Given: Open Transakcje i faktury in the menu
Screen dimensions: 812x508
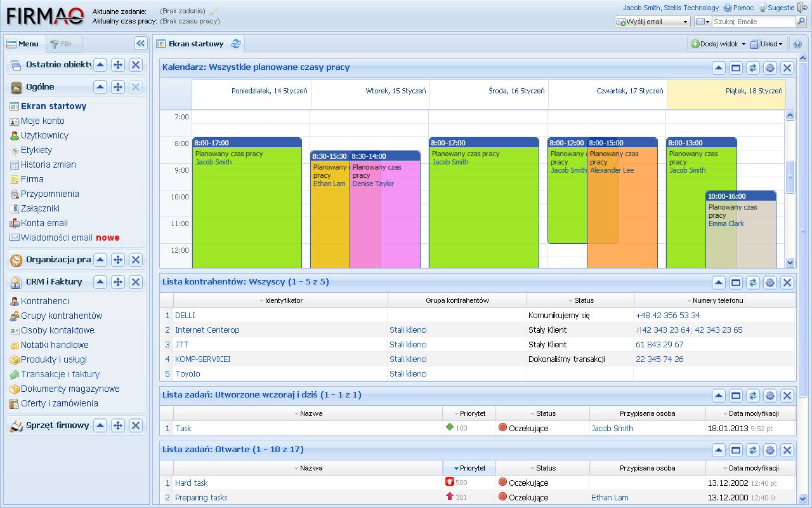Looking at the screenshot, I should 60,374.
